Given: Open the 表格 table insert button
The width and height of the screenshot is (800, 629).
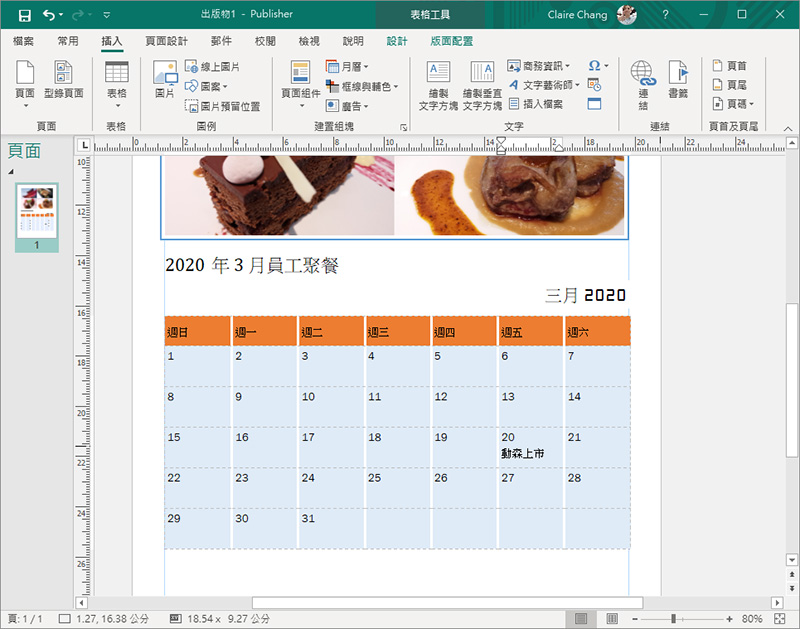Looking at the screenshot, I should coord(117,84).
